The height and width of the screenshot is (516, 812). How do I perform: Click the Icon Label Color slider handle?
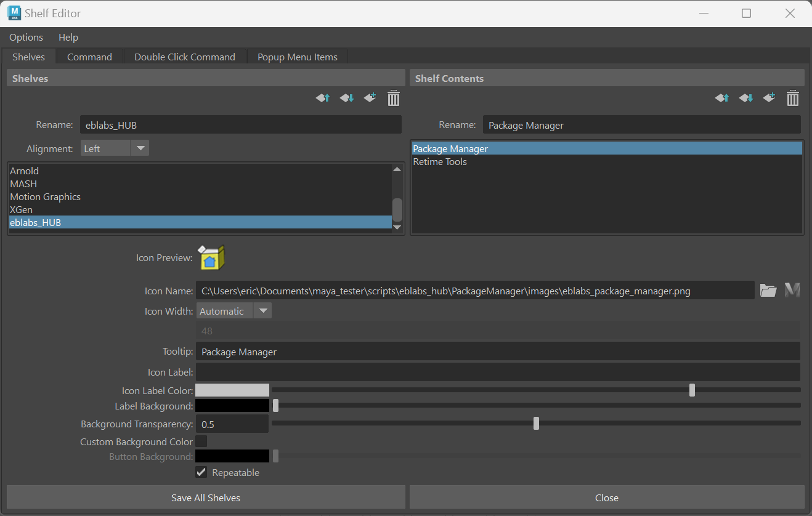(x=692, y=390)
